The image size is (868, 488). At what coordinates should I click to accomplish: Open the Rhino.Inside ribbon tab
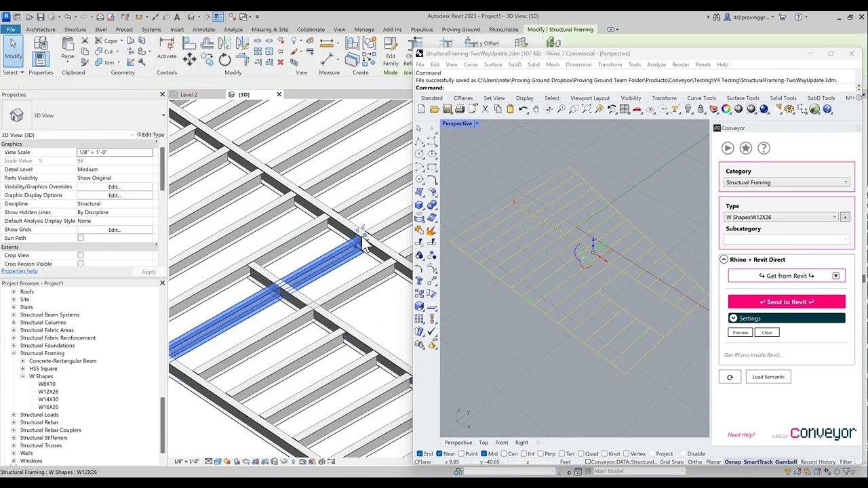point(504,29)
